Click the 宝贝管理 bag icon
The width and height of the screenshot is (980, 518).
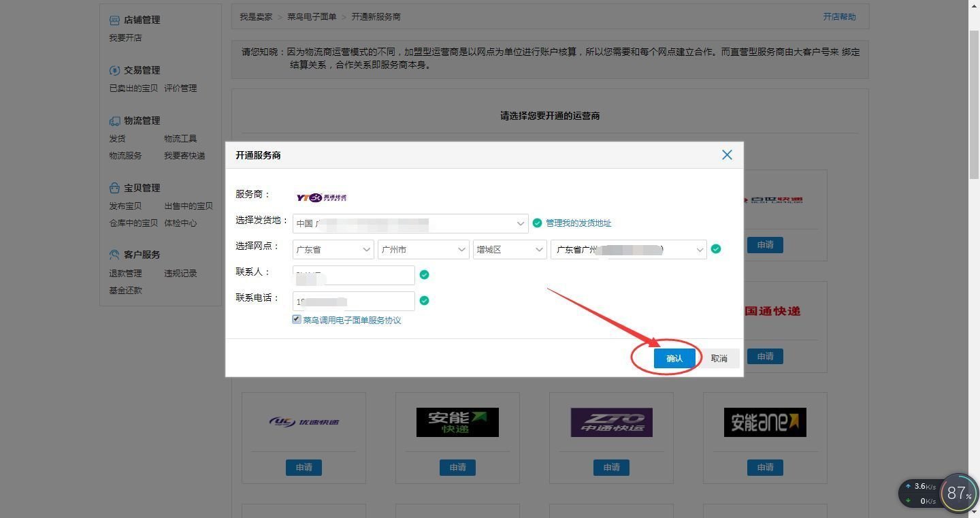114,188
